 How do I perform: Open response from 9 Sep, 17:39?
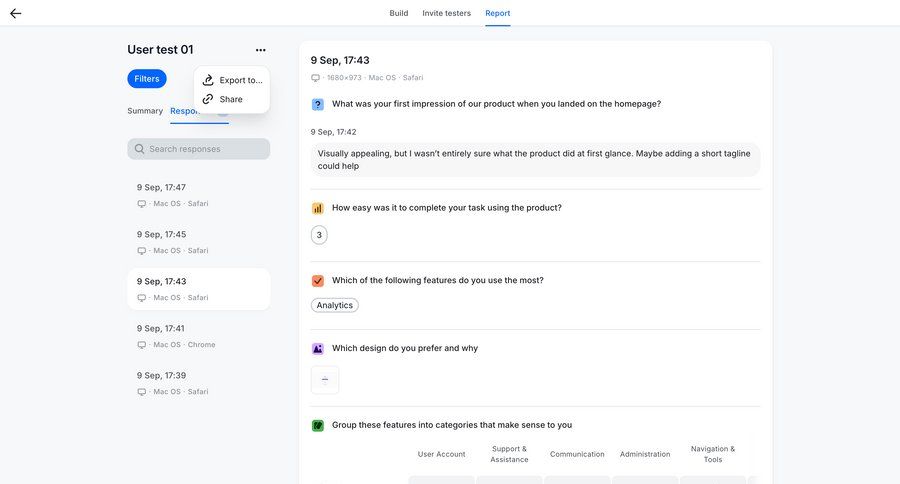click(x=198, y=383)
